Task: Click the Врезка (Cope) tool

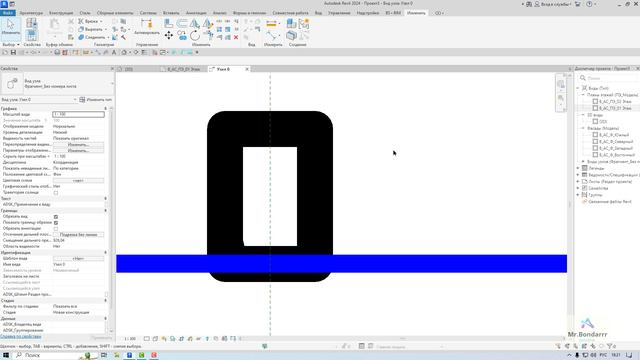Action: pyautogui.click(x=90, y=21)
